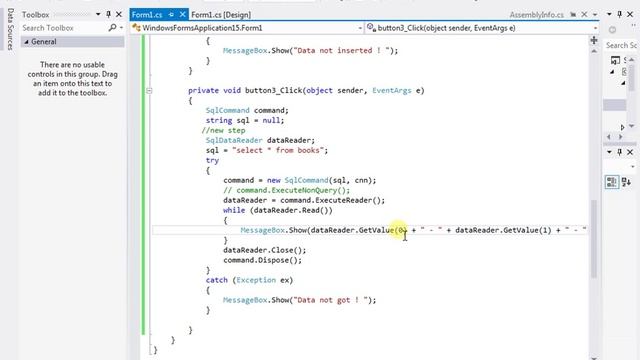
Task: Click the Search Solution Explorer box
Action: (621, 45)
